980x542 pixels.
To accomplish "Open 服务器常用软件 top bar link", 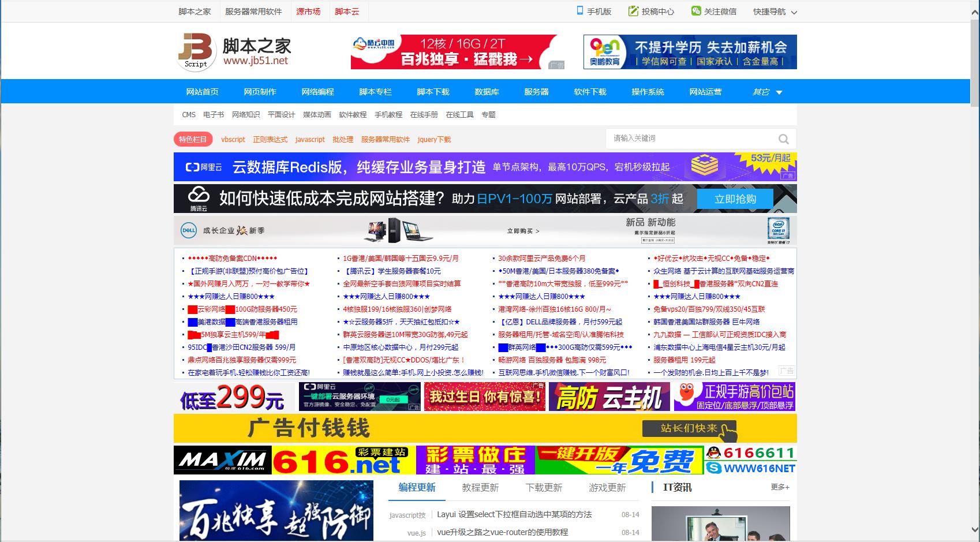I will (253, 12).
